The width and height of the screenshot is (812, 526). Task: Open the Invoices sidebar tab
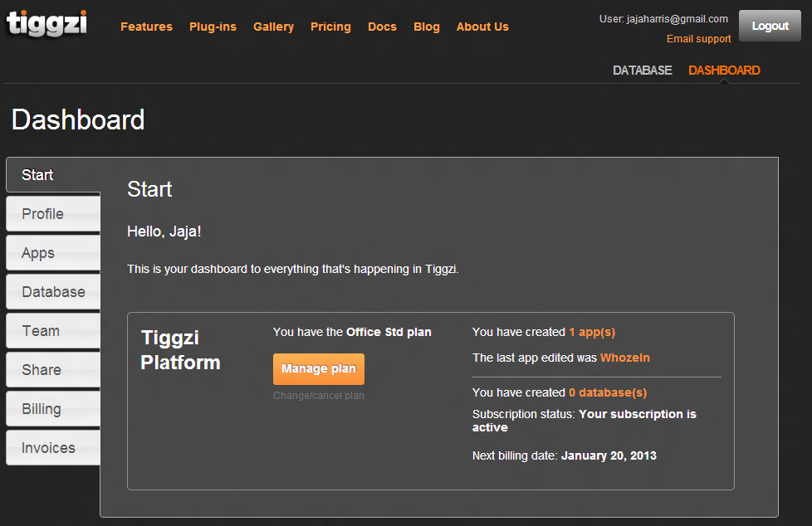point(48,448)
